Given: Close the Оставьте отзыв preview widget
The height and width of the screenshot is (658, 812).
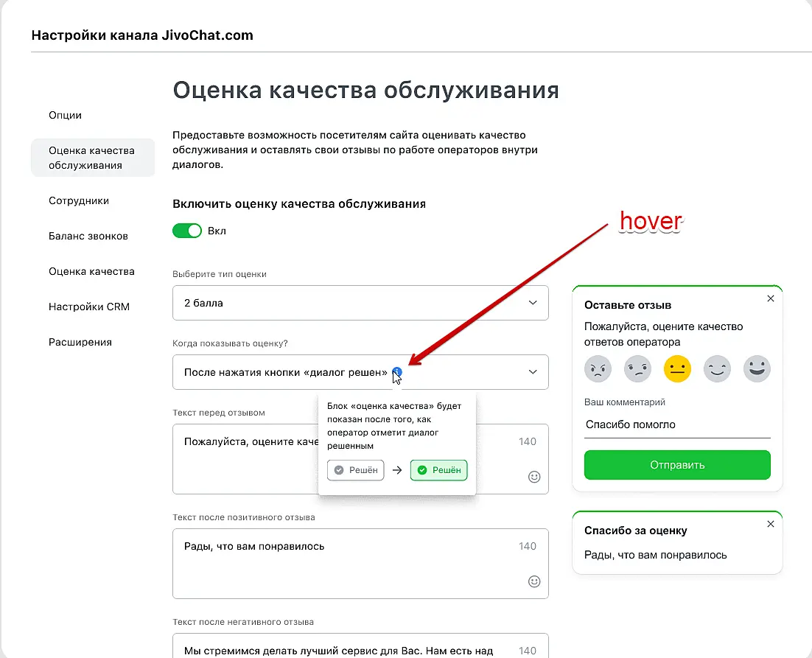Looking at the screenshot, I should click(x=771, y=298).
